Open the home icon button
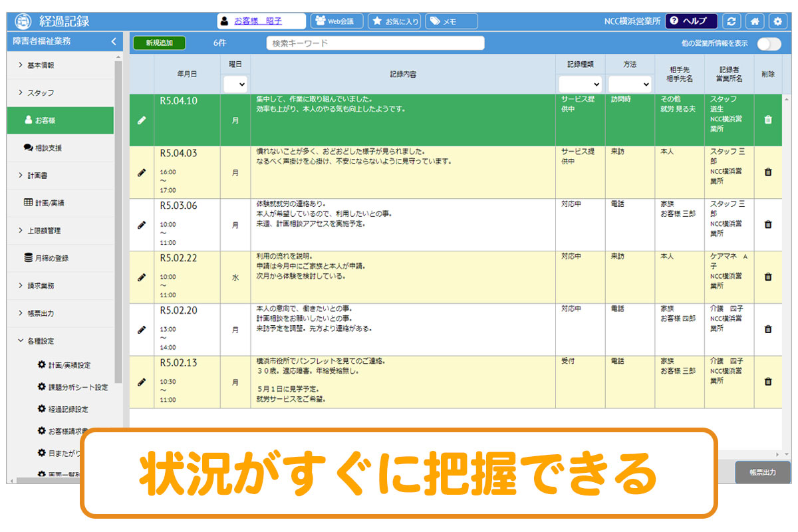The width and height of the screenshot is (798, 532). [755, 21]
